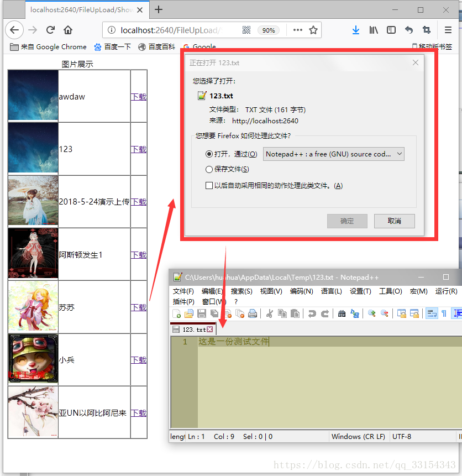462x476 pixels.
Task: Open 视图(V) menu in Notepad++
Action: [x=271, y=291]
